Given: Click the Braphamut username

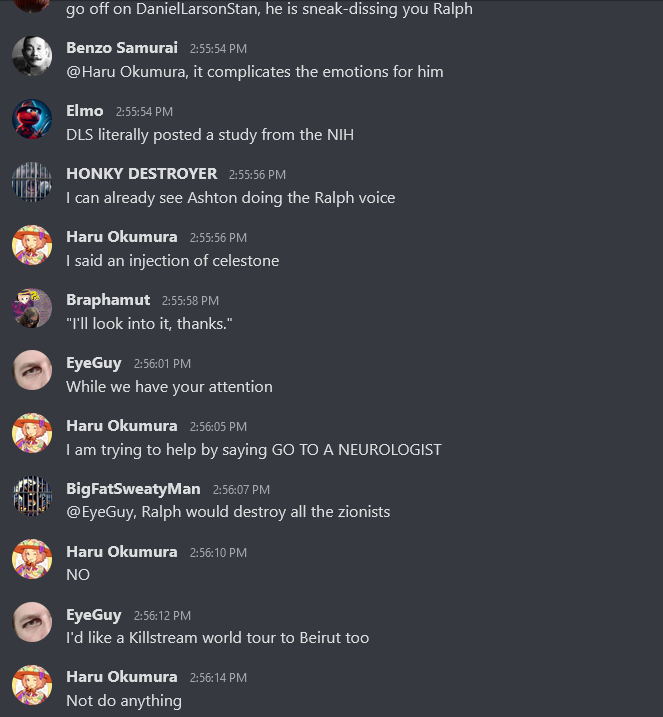Looking at the screenshot, I should 108,300.
